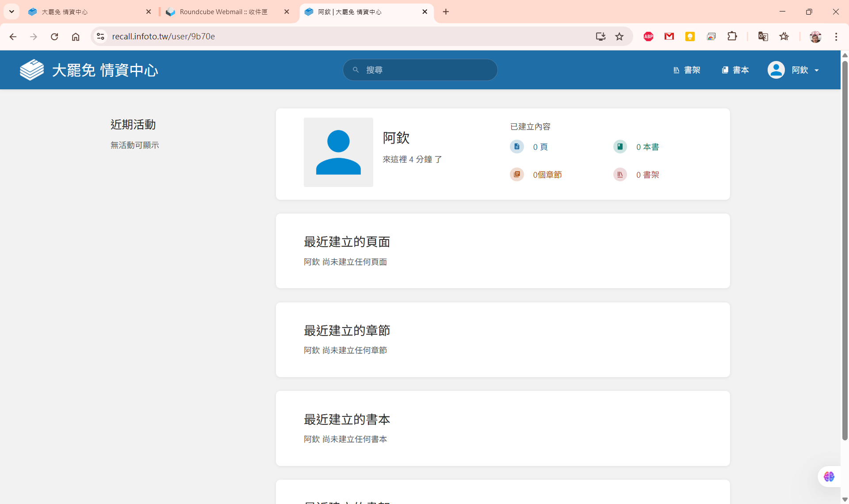Image resolution: width=849 pixels, height=504 pixels.
Task: Open the browser extensions puzzle icon
Action: click(x=732, y=36)
